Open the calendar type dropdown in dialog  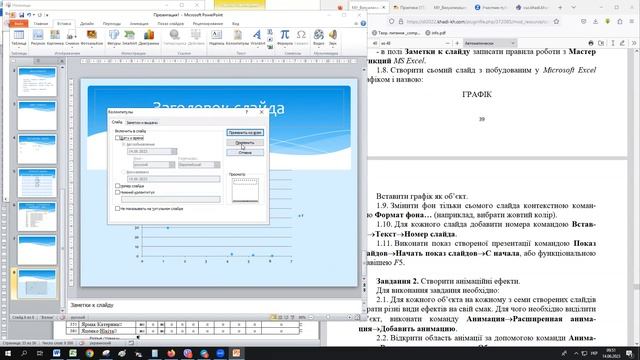tap(217, 164)
